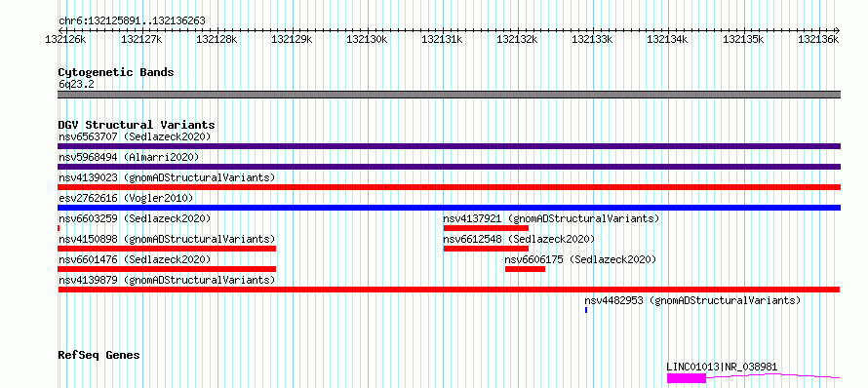Click the nsv6603259 (Sedlazeck2020) label
This screenshot has height=388, width=868.
(135, 218)
